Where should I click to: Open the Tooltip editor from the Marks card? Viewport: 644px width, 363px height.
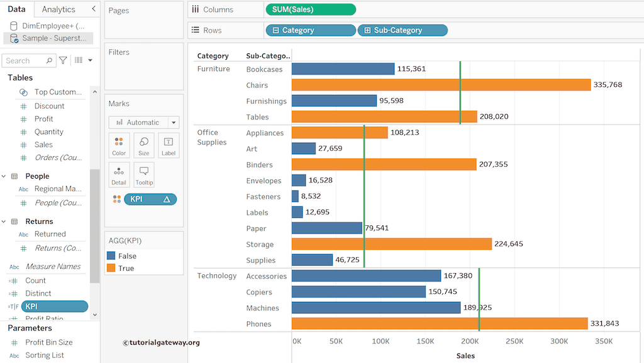[143, 174]
